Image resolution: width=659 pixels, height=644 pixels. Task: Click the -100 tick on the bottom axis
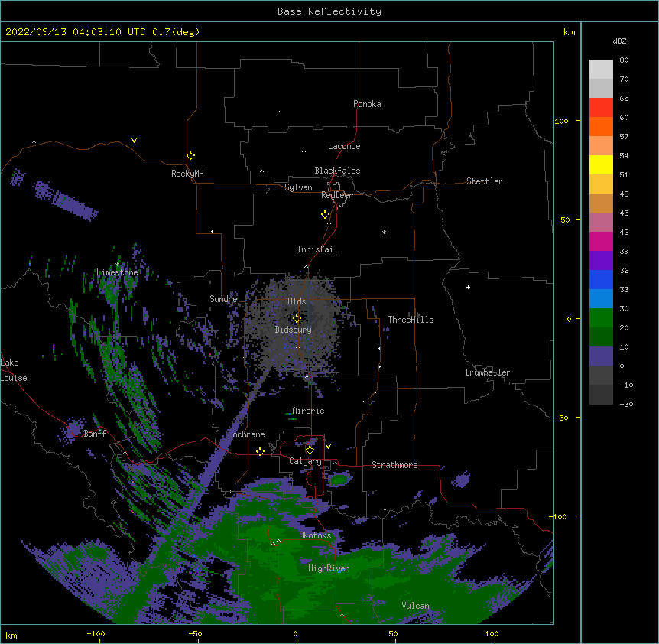[96, 634]
